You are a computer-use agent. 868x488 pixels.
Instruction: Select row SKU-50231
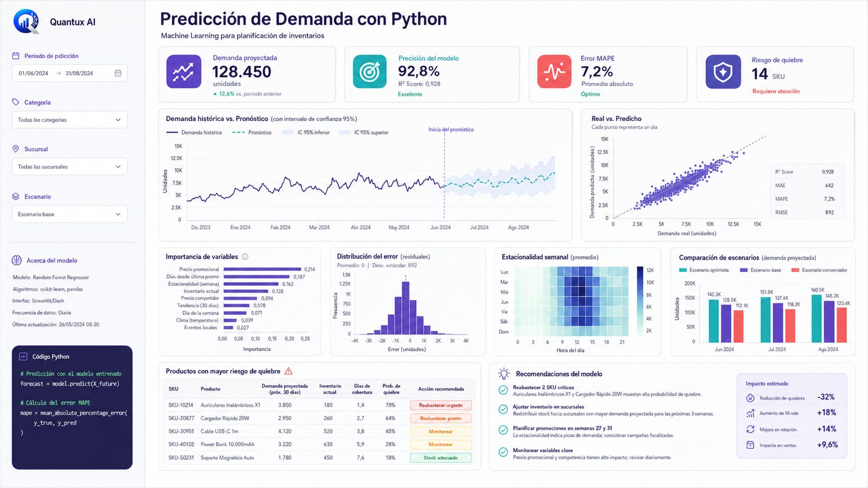tap(319, 458)
